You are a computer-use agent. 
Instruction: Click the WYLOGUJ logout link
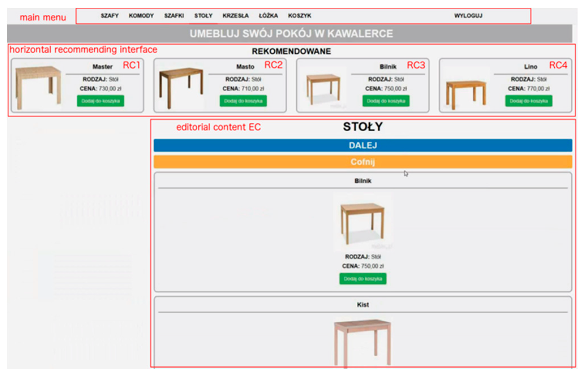pos(468,16)
